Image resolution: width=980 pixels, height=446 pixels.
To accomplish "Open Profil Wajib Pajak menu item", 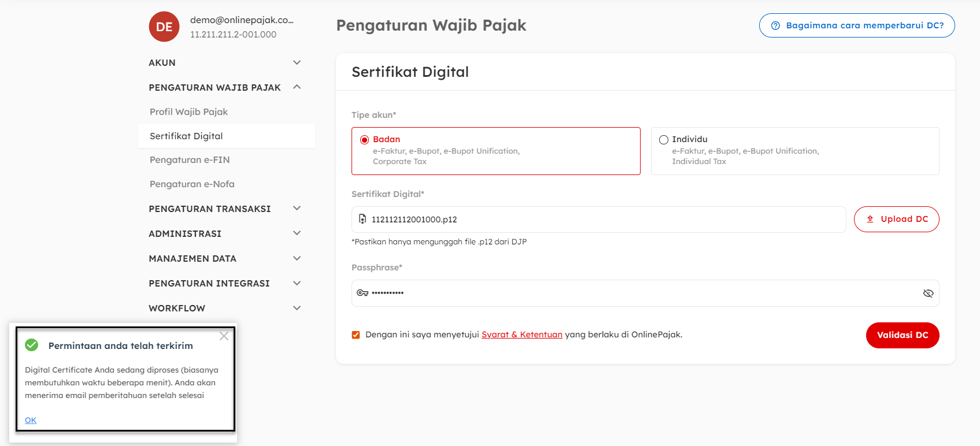I will coord(188,112).
